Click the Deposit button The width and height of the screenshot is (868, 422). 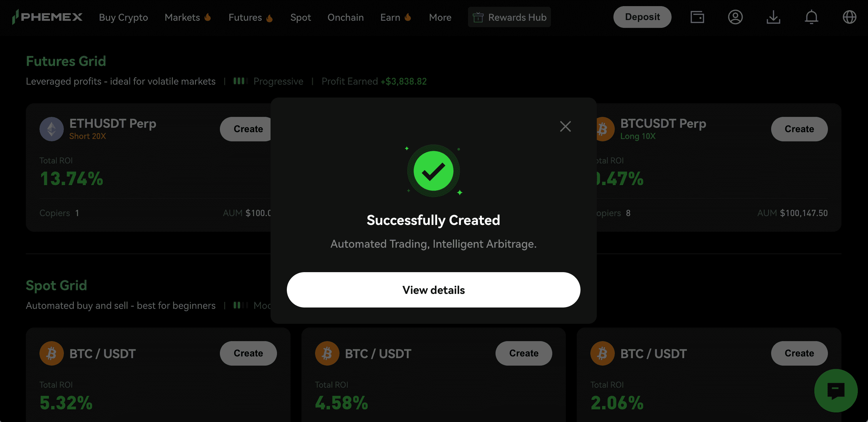coord(642,17)
